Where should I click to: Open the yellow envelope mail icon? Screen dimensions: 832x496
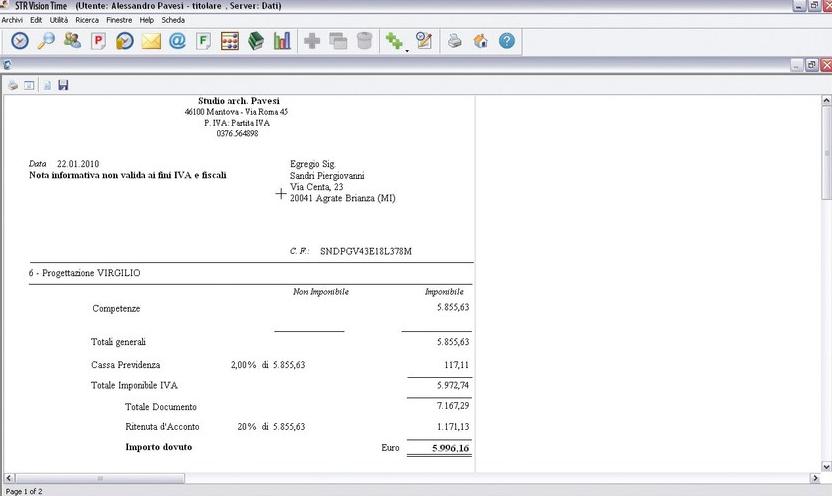click(x=151, y=41)
